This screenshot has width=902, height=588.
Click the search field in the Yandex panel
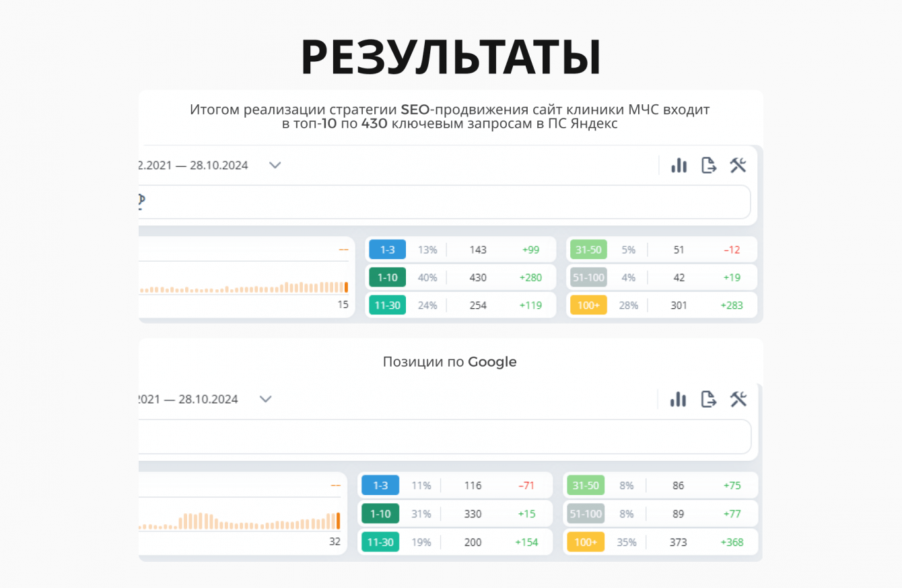click(444, 202)
